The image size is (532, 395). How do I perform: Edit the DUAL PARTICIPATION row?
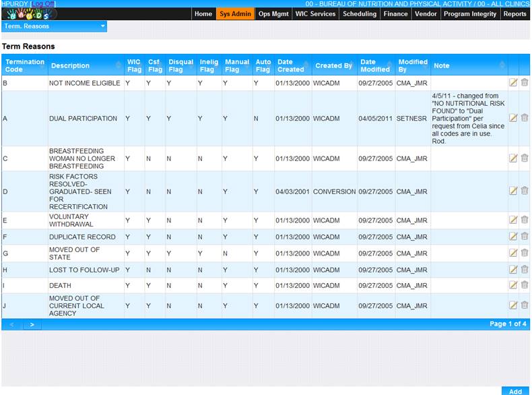pos(513,118)
